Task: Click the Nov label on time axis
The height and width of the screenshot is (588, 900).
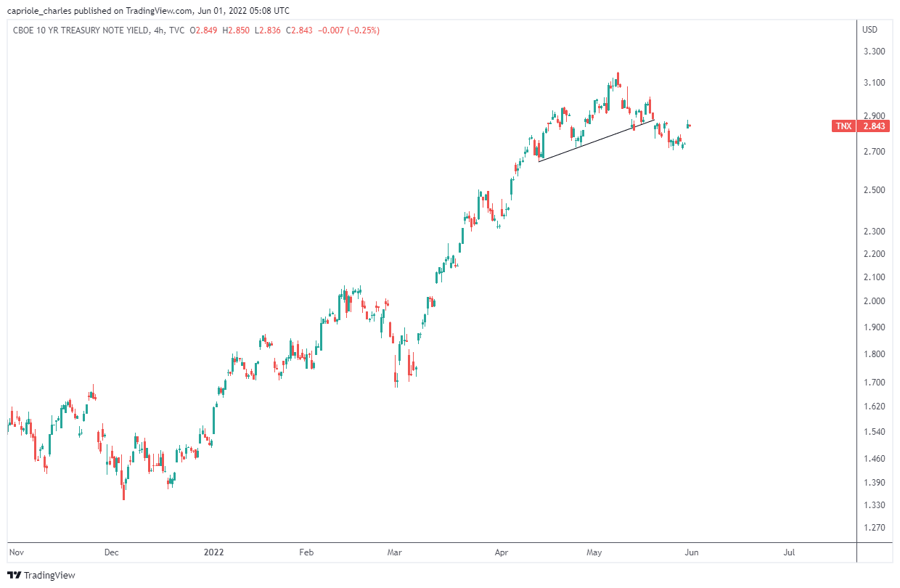Action: [x=15, y=552]
